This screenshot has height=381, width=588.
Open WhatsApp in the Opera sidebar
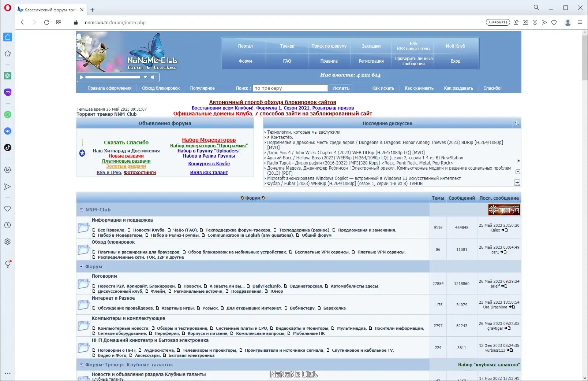click(8, 115)
